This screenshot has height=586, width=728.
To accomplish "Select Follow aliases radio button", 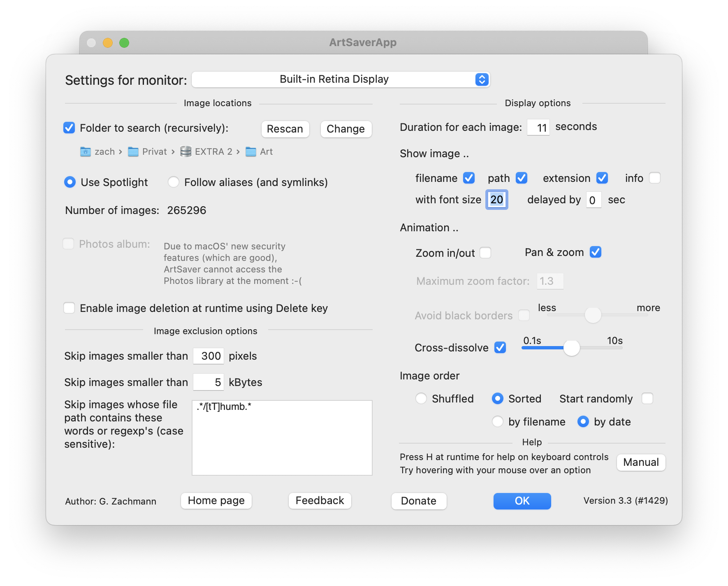I will pyautogui.click(x=174, y=182).
